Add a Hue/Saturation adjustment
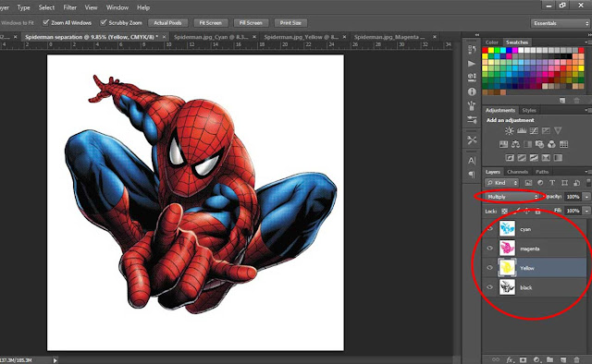592x364 pixels. tap(503, 144)
